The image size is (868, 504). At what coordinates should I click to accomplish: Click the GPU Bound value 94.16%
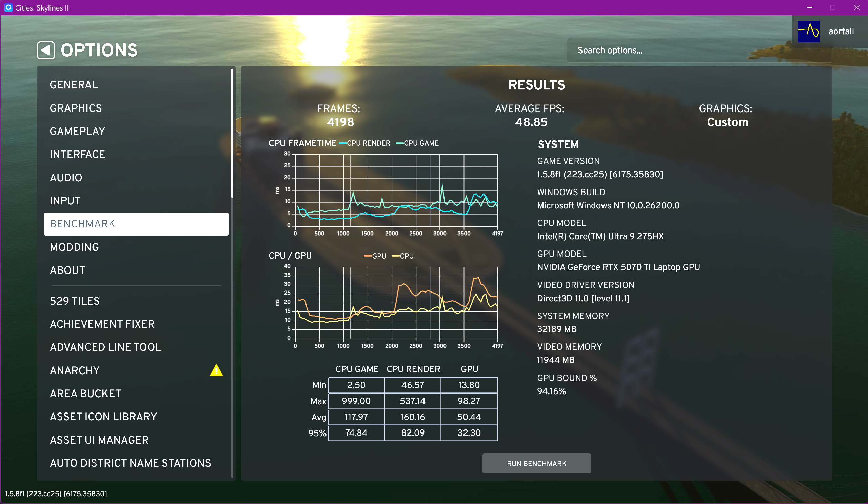(551, 391)
